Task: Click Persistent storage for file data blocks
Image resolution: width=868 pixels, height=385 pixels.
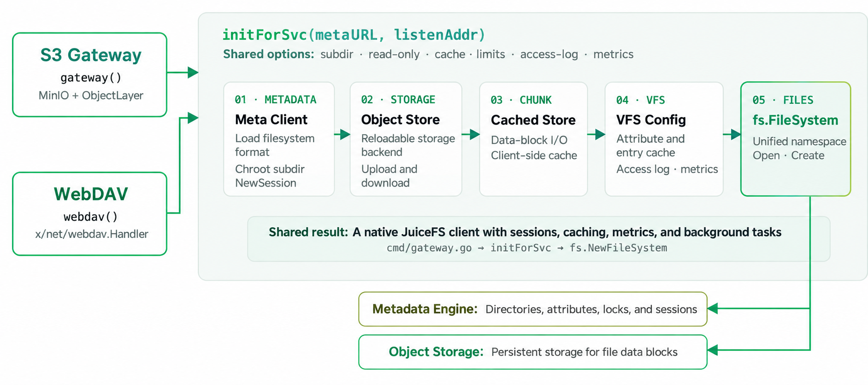Action: 584,352
